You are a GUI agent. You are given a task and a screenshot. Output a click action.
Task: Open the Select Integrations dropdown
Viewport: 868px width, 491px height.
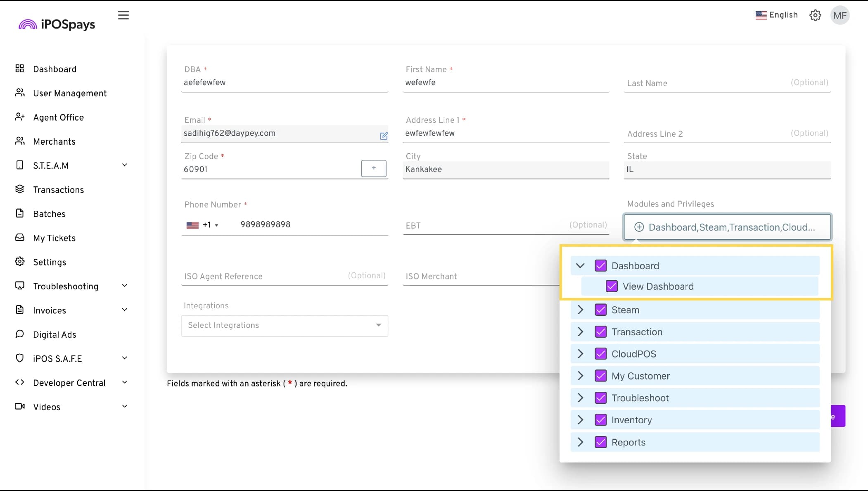point(285,326)
